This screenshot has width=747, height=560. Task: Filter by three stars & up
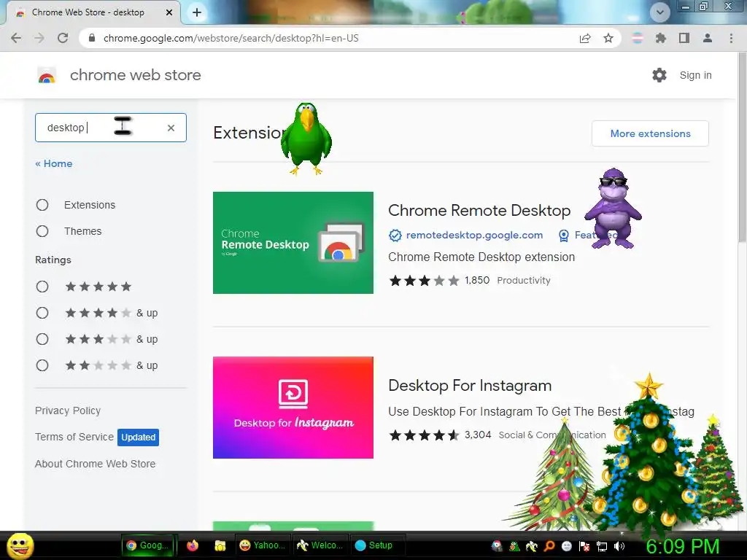[x=42, y=339]
